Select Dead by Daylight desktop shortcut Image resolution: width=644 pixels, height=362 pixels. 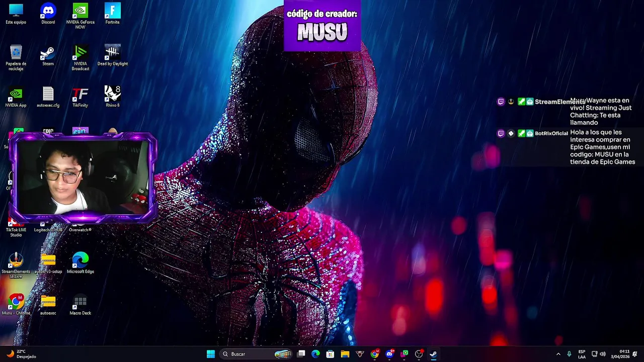coord(112,55)
